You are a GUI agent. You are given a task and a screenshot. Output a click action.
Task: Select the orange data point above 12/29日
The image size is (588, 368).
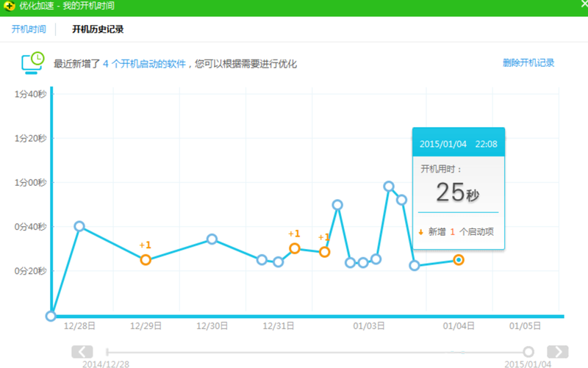coord(146,259)
